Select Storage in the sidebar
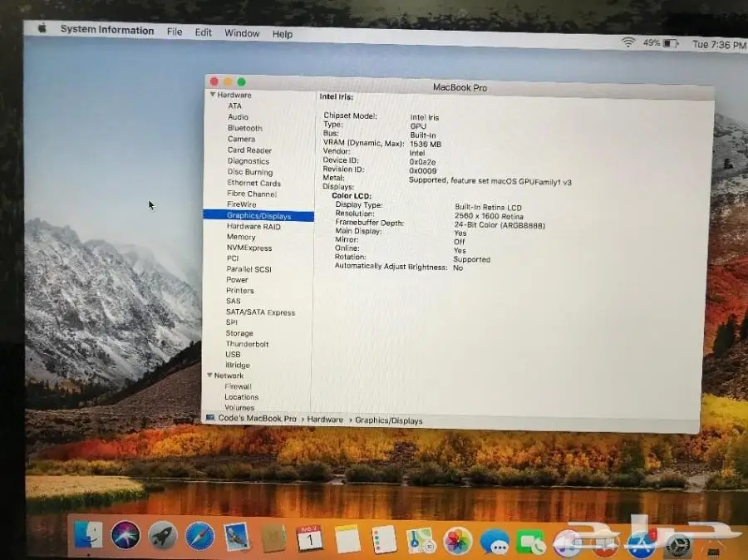The width and height of the screenshot is (748, 560). pyautogui.click(x=239, y=333)
